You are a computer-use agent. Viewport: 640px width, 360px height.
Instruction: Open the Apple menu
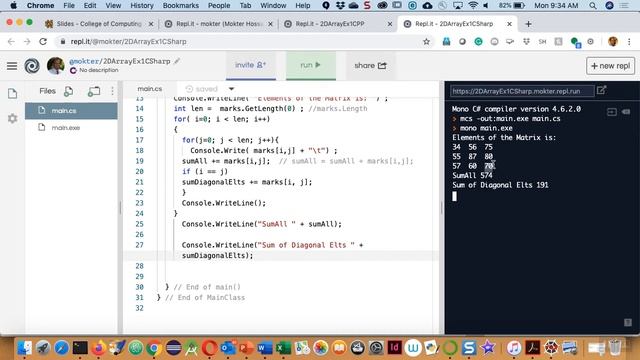point(13,6)
